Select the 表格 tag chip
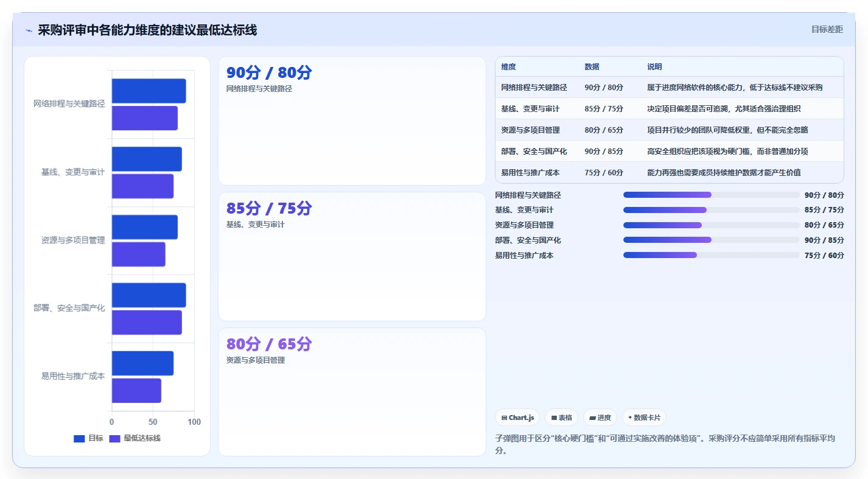 [x=561, y=418]
